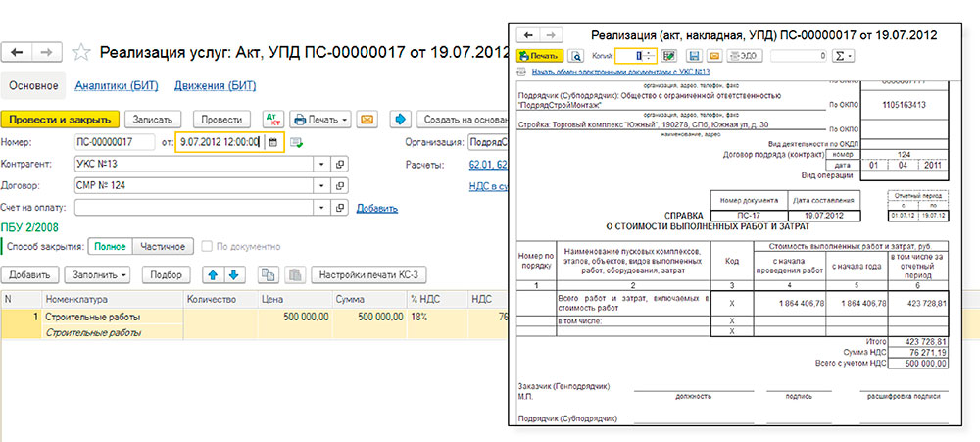This screenshot has width=980, height=442.
Task: Show Дт/Кт accounting entries icon
Action: [x=271, y=120]
